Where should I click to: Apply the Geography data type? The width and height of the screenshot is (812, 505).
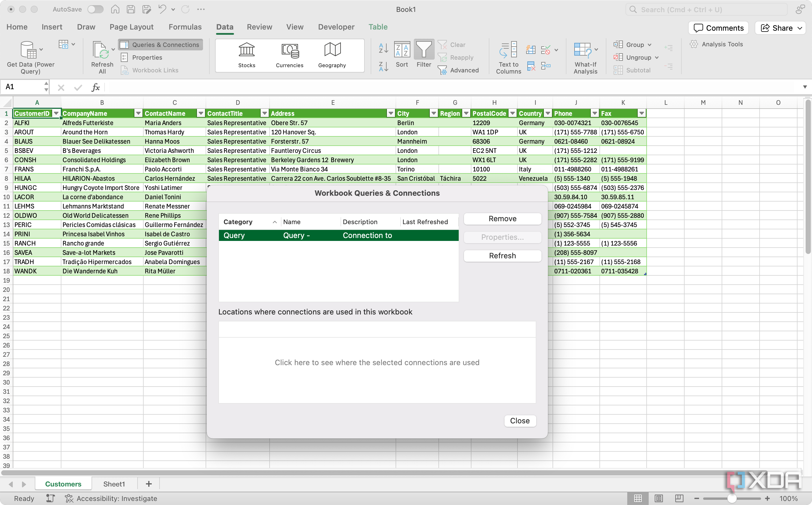click(332, 55)
